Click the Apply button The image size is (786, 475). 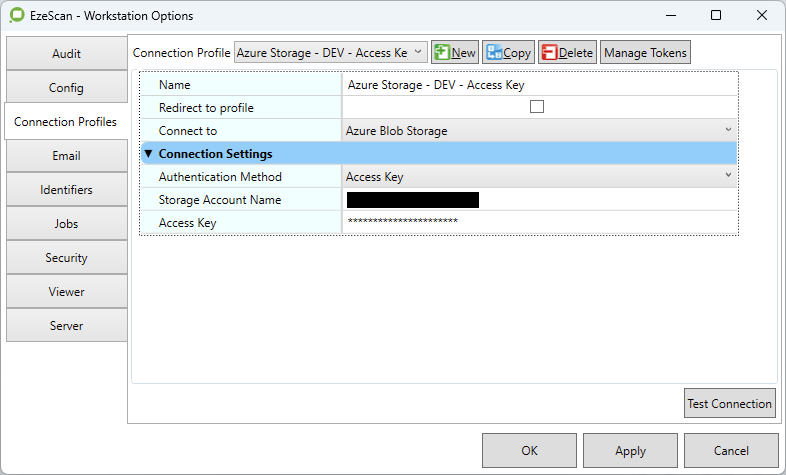tap(630, 451)
